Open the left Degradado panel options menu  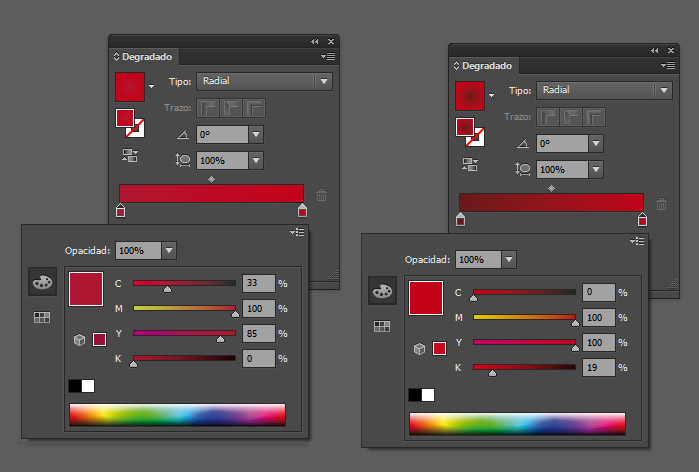click(328, 57)
